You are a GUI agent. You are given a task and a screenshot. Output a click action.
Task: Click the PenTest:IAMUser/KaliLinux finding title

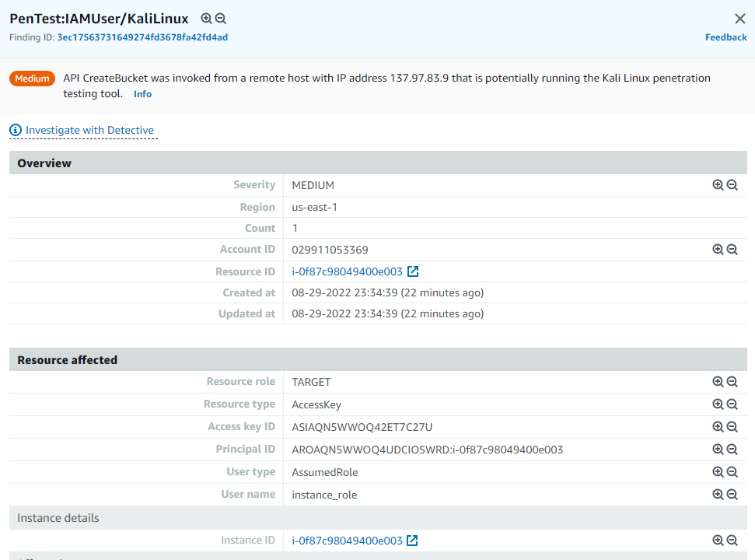click(100, 19)
